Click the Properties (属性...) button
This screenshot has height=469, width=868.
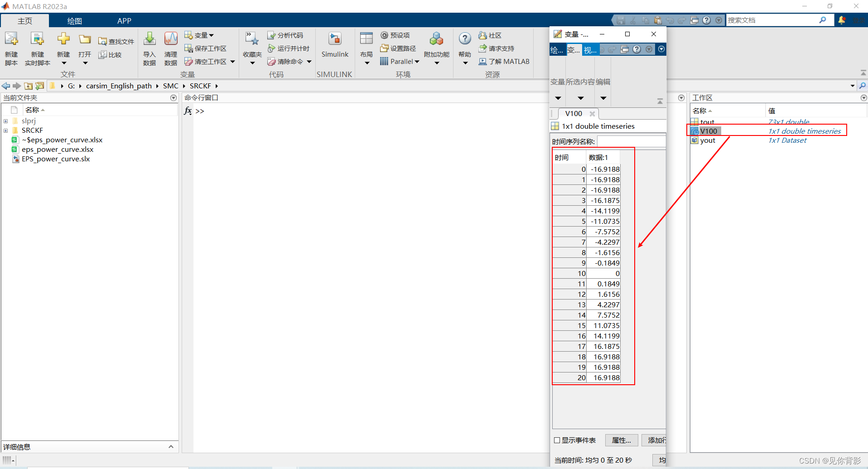coord(622,440)
